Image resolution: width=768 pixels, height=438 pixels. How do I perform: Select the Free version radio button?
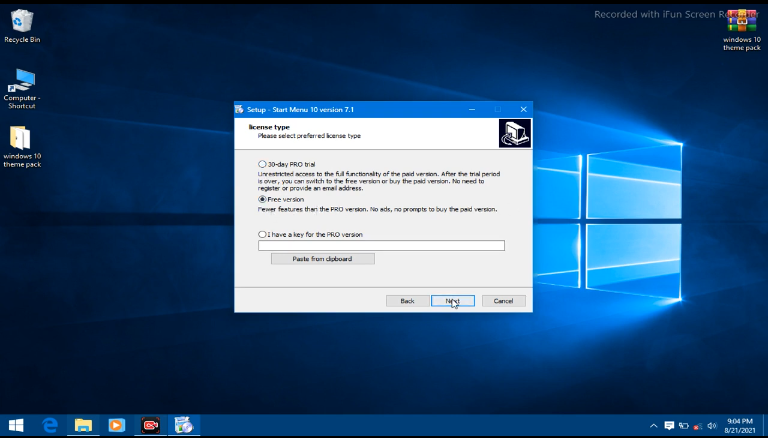point(262,199)
